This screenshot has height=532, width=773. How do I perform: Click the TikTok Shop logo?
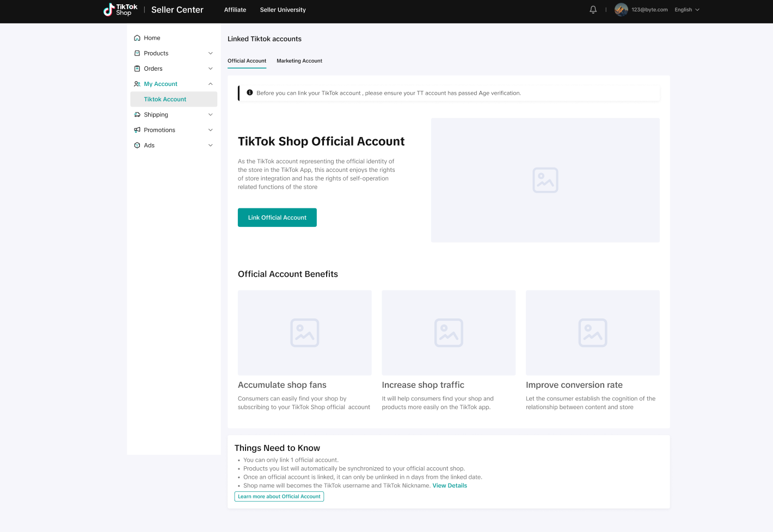tap(120, 10)
